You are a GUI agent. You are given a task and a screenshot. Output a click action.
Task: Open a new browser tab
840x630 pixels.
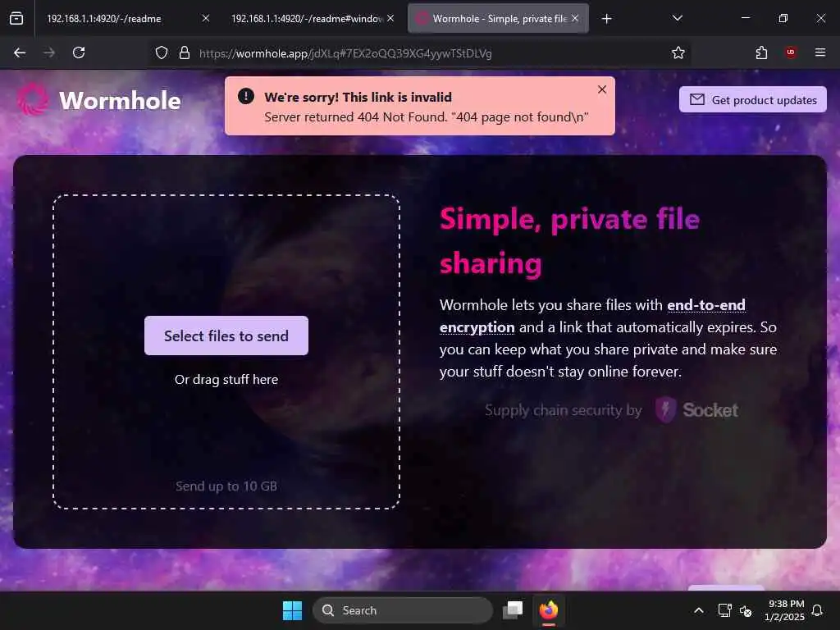point(606,19)
